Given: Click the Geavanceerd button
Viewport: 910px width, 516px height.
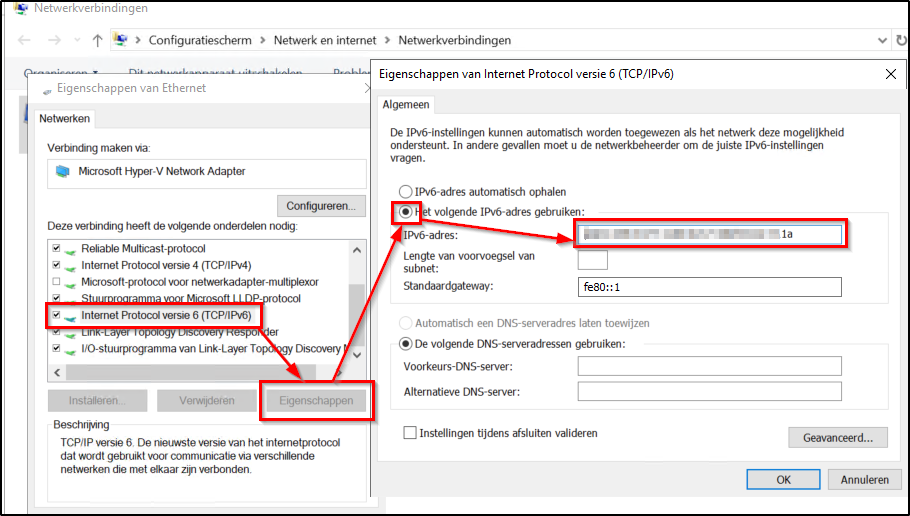Looking at the screenshot, I should pos(837,438).
